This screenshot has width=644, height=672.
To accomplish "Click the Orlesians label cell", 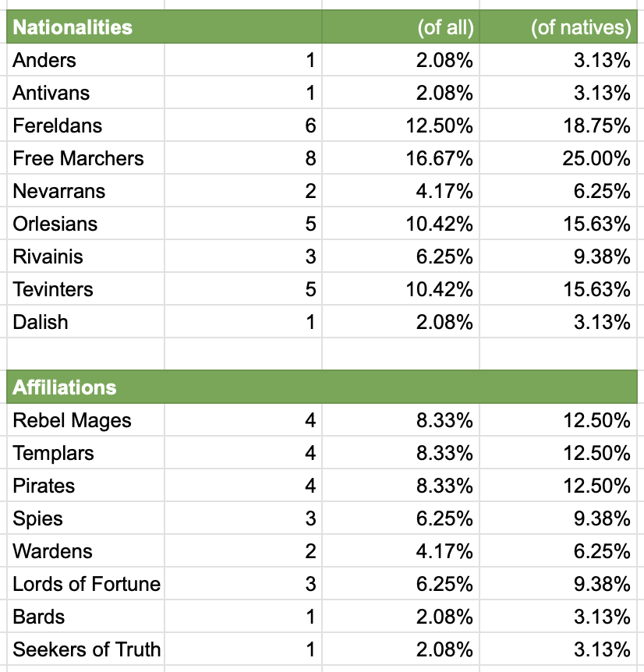I will click(x=86, y=223).
